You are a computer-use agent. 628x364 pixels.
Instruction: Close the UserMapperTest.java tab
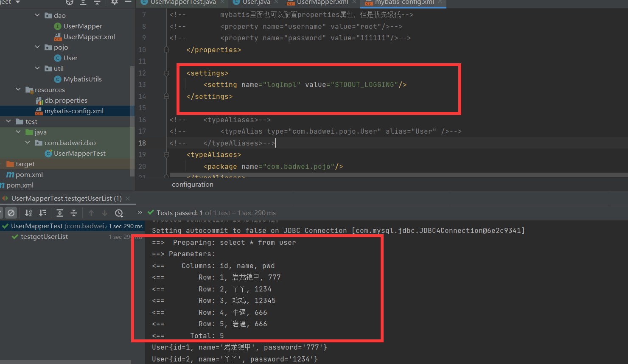222,2
